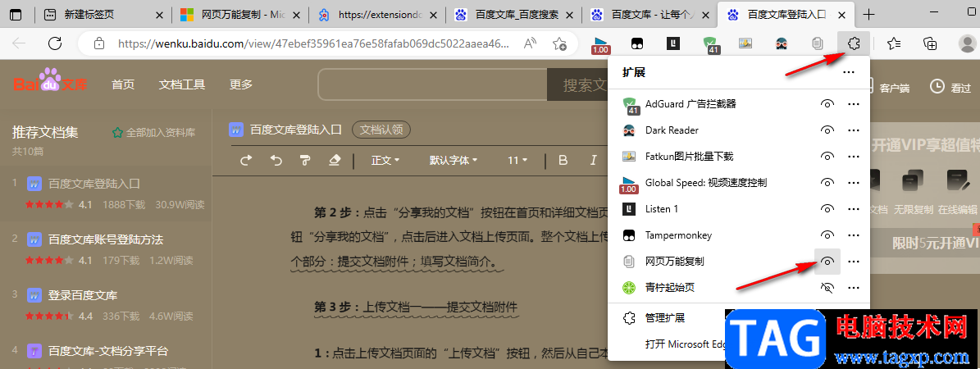
Task: Switch to the 百度文库_百度搜索 tab
Action: pyautogui.click(x=513, y=15)
